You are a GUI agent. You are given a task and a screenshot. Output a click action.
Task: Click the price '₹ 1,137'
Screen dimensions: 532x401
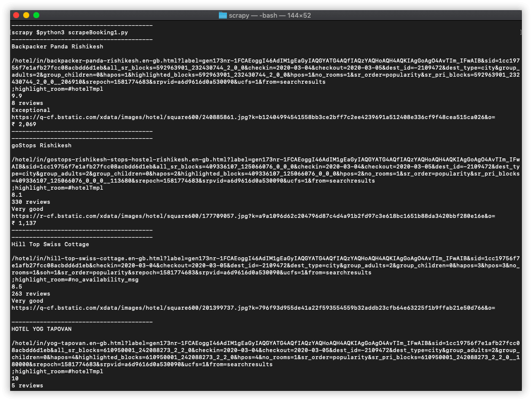[x=24, y=223]
